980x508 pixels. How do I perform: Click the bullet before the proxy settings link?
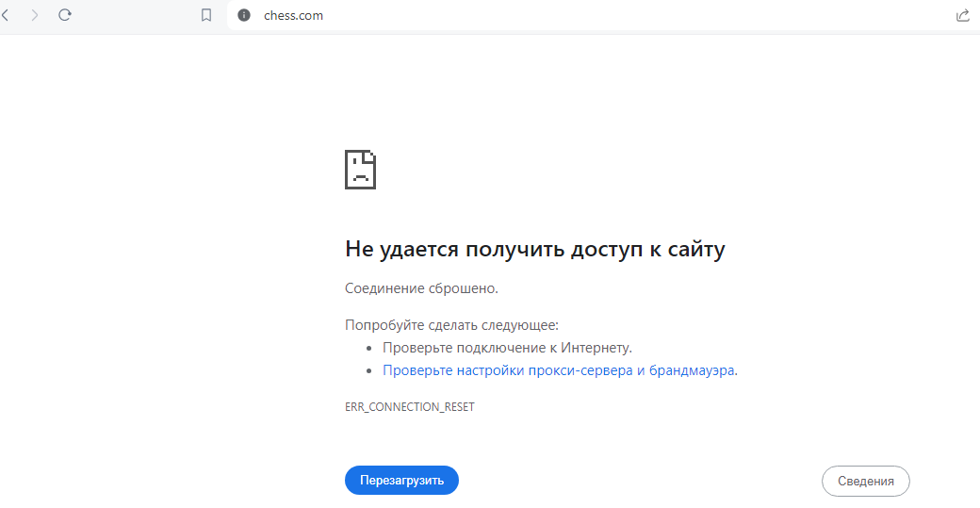pyautogui.click(x=368, y=371)
